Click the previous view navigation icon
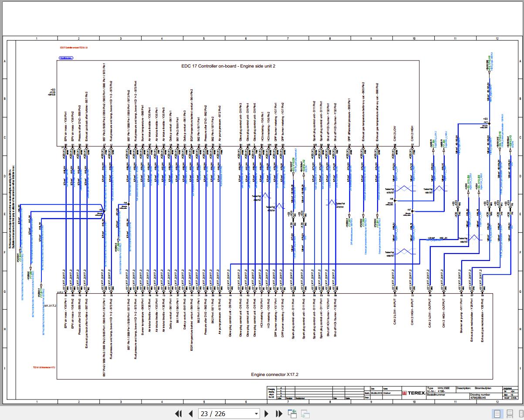The height and width of the screenshot is (420, 524). tap(292, 413)
